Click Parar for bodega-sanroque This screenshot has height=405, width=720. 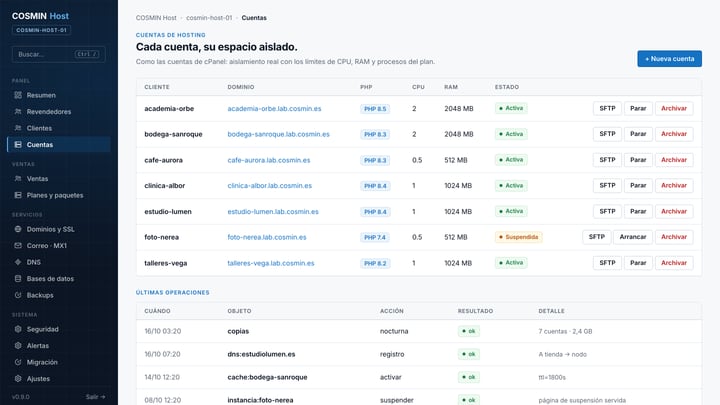coord(638,134)
